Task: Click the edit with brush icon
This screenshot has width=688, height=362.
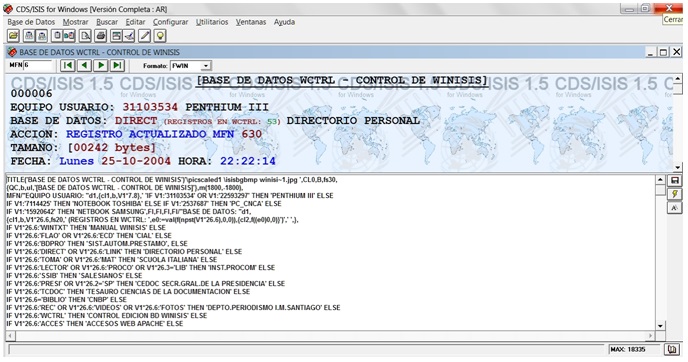Action: click(x=129, y=36)
